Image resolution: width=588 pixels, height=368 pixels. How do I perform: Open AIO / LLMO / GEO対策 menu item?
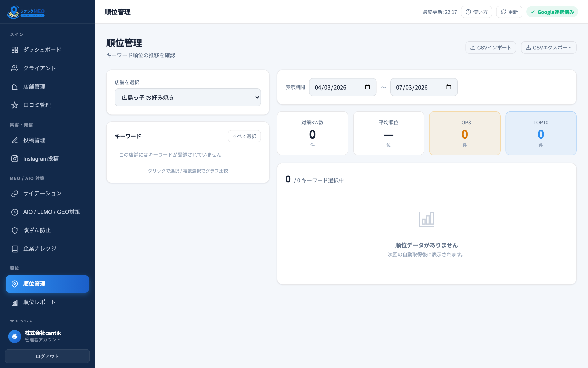pyautogui.click(x=47, y=212)
